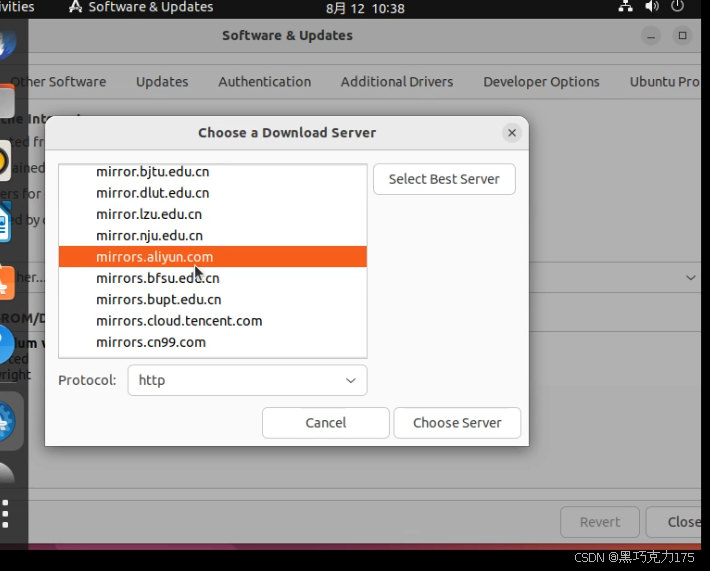Open LibreOffice Writer in dock
This screenshot has width=710, height=571.
tap(5, 223)
